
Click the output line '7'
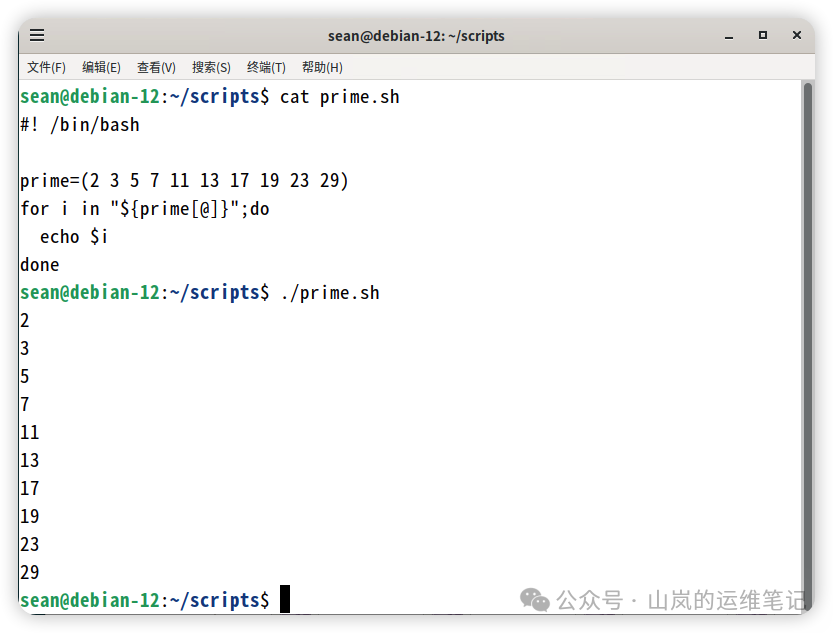click(x=24, y=405)
